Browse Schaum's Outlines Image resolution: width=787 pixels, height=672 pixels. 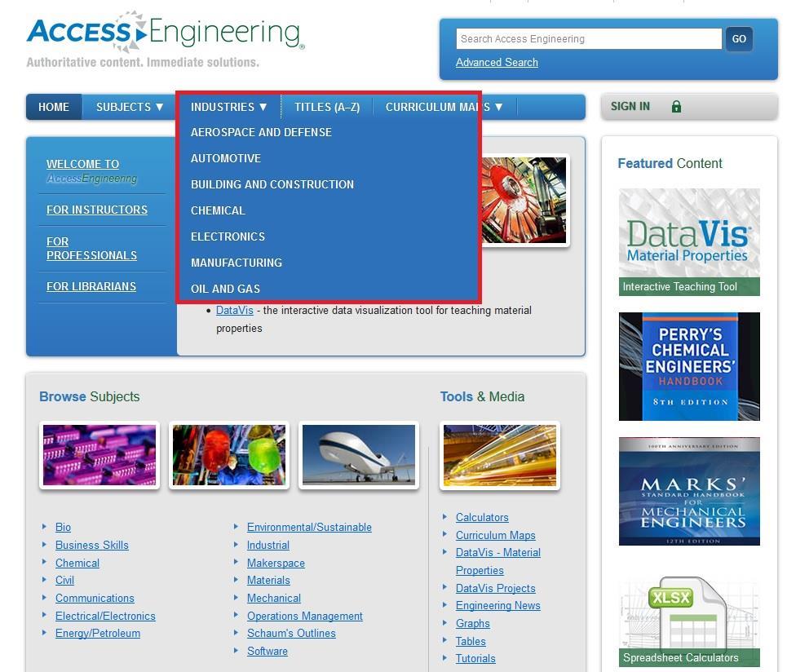tap(291, 634)
